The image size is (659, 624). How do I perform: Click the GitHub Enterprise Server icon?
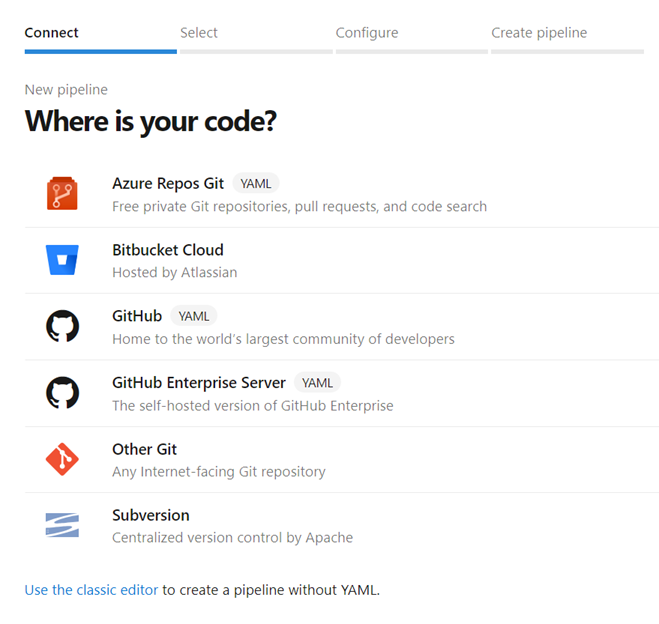click(62, 393)
